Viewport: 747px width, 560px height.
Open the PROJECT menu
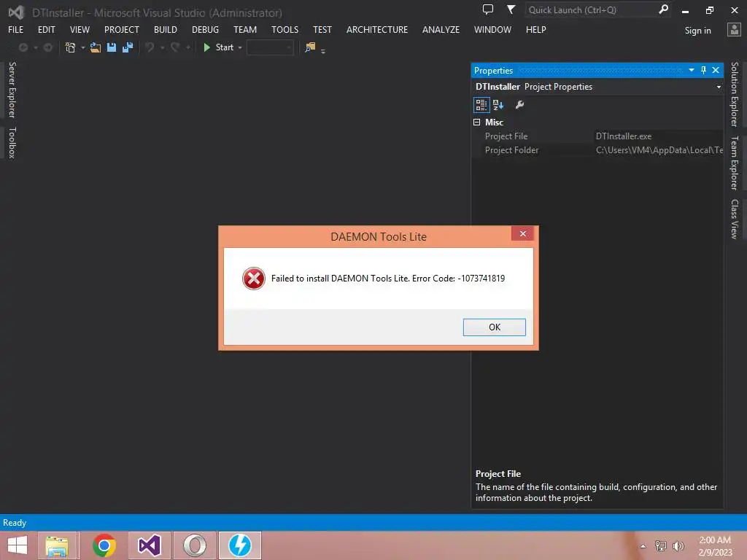(x=122, y=29)
